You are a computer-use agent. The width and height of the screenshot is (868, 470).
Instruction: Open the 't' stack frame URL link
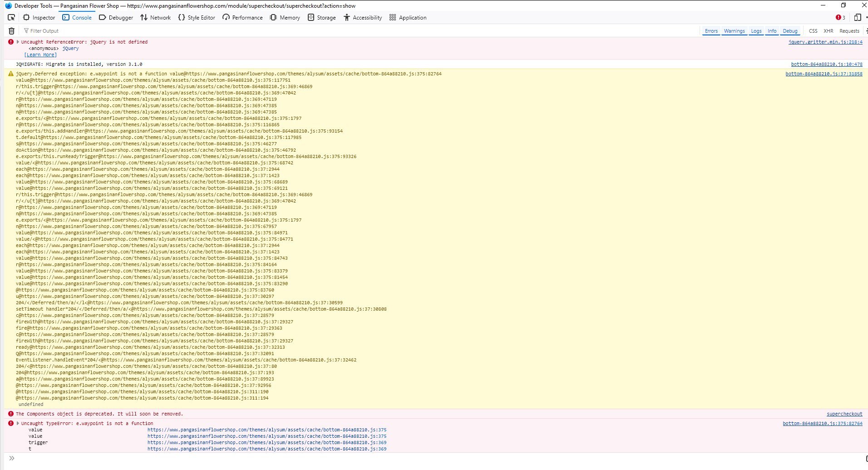coord(267,449)
